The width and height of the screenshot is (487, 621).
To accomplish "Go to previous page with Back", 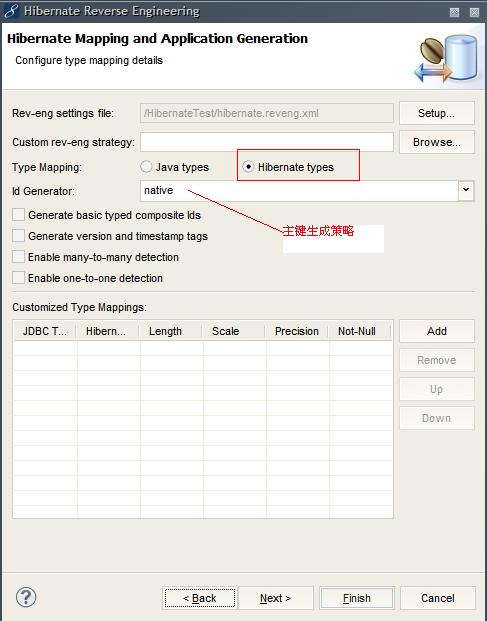I will 200,598.
